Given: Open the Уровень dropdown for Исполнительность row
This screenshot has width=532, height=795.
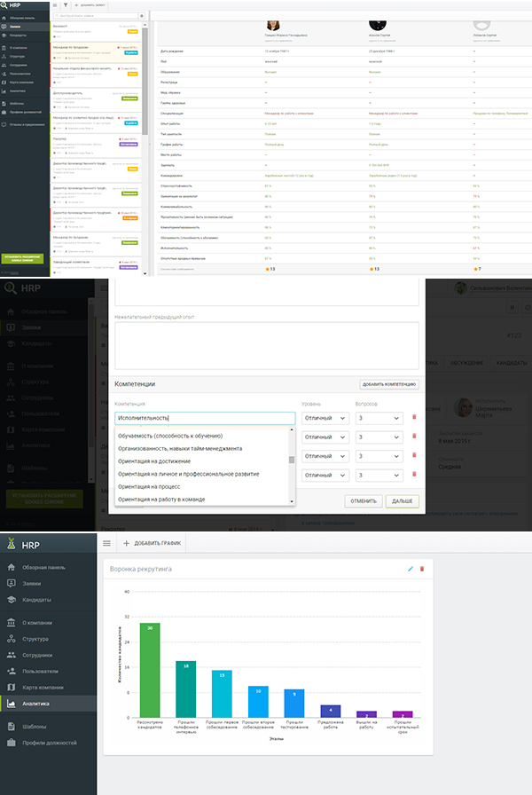Looking at the screenshot, I should click(325, 418).
